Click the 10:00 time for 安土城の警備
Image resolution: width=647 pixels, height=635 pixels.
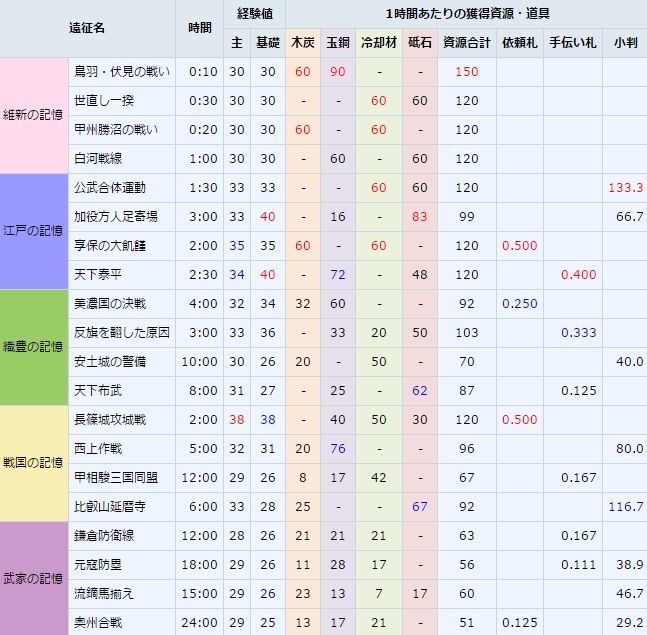199,361
